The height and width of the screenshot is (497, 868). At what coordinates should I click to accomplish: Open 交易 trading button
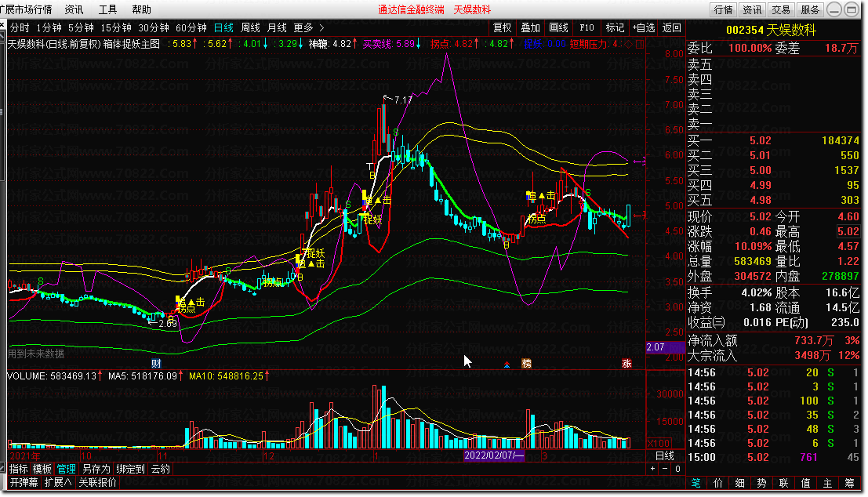pos(780,9)
